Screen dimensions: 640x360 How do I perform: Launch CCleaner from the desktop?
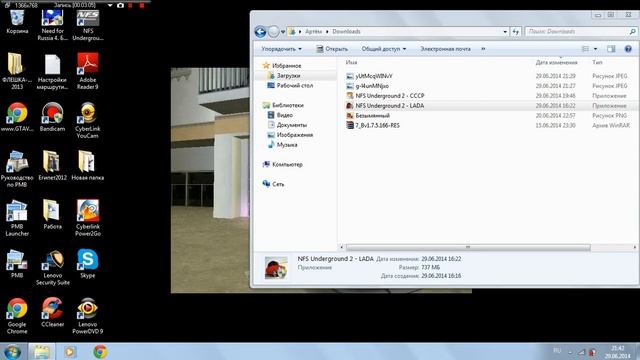click(52, 312)
